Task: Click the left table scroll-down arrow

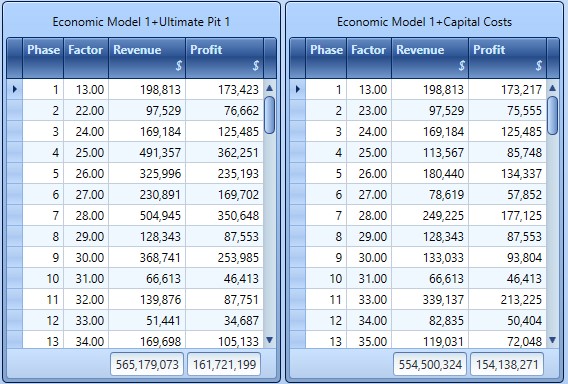Action: tap(270, 340)
